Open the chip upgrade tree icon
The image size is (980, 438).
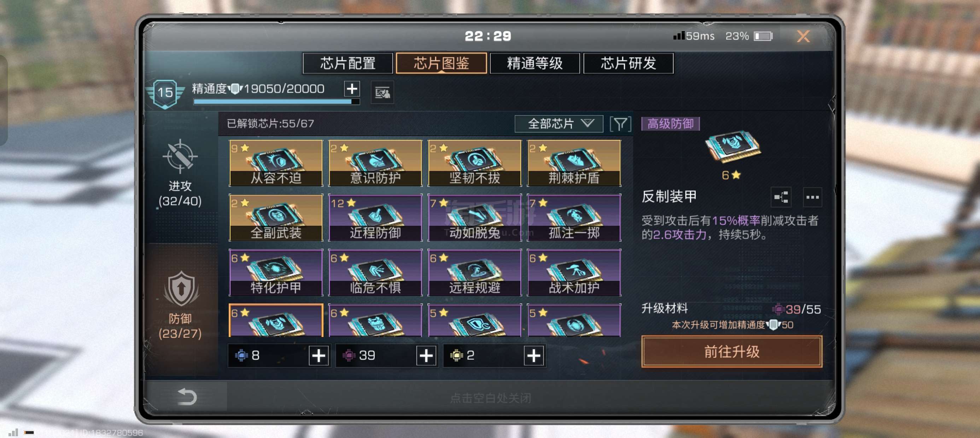pos(781,197)
